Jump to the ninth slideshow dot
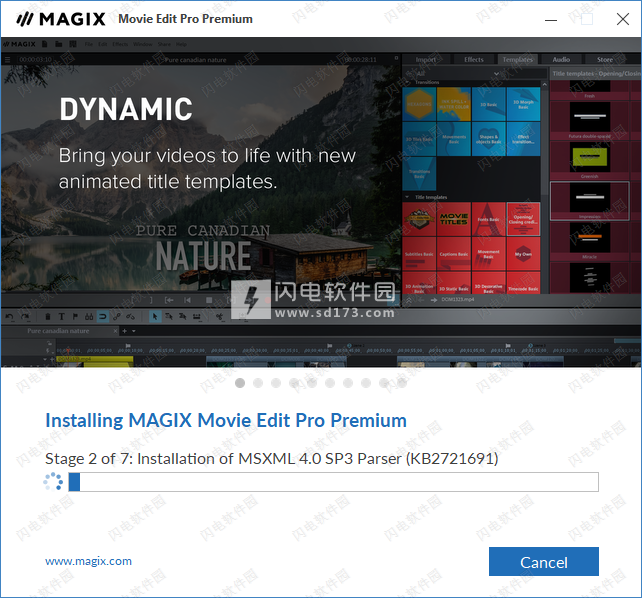642x598 pixels. point(384,383)
